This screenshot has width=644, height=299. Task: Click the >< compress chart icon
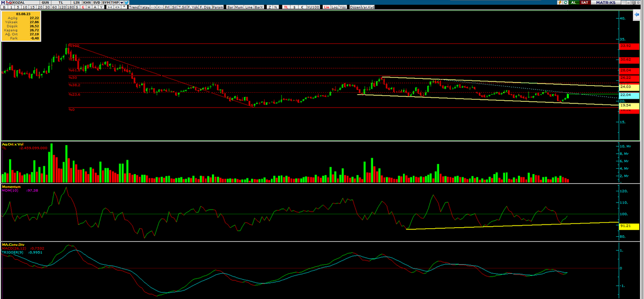tap(110, 7)
